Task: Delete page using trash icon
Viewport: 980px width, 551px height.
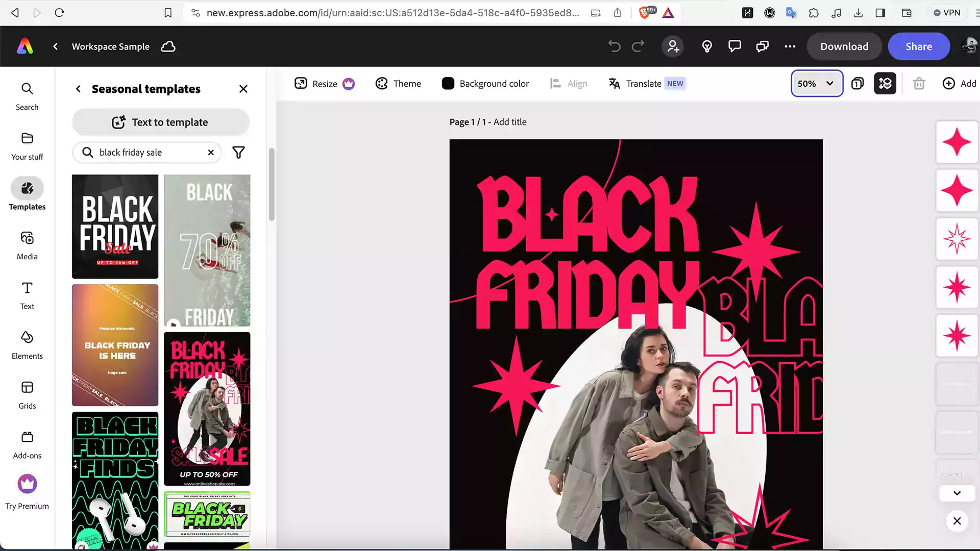Action: pos(919,84)
